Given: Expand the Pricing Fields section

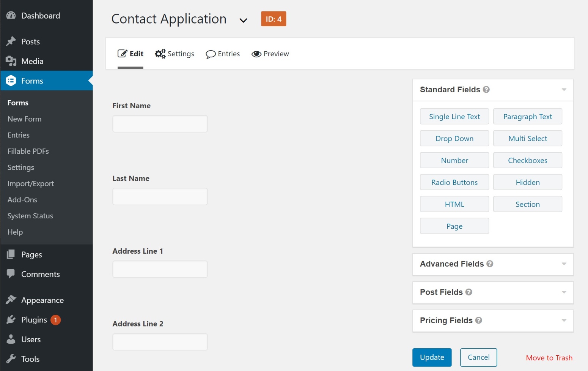Looking at the screenshot, I should point(564,320).
